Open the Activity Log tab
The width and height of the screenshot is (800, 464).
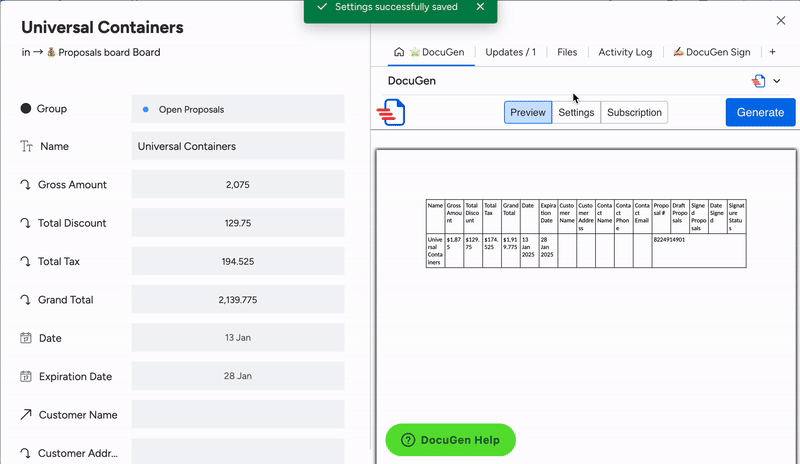point(625,52)
